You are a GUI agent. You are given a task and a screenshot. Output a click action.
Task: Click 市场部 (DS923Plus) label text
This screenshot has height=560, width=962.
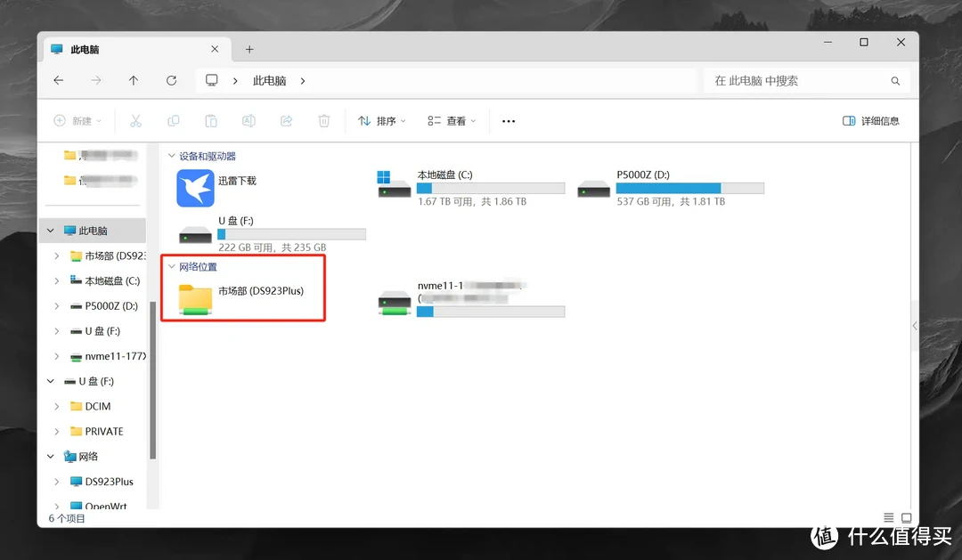(x=261, y=291)
